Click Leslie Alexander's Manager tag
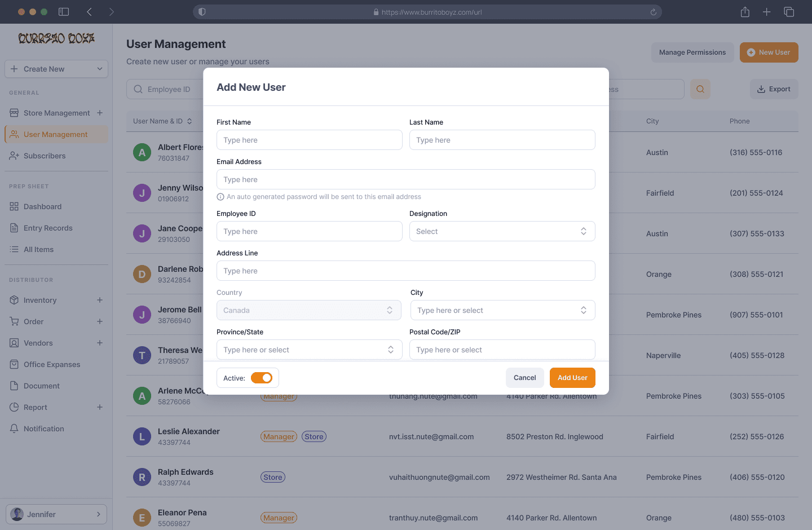 click(x=279, y=436)
